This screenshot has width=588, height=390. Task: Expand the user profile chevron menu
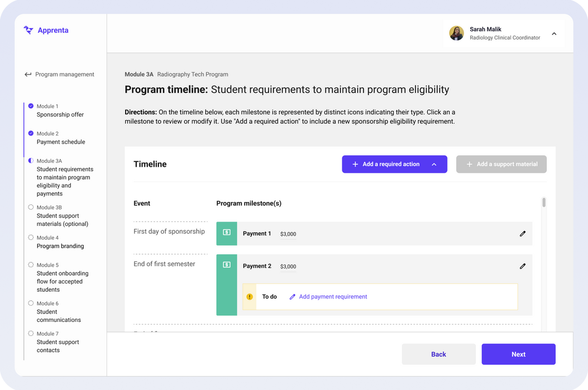[x=554, y=33]
